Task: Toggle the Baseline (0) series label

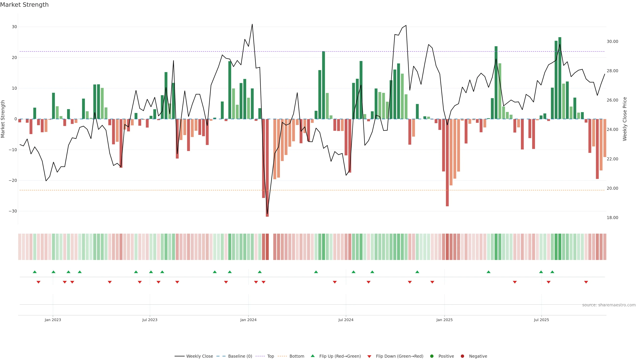Action: pos(240,356)
